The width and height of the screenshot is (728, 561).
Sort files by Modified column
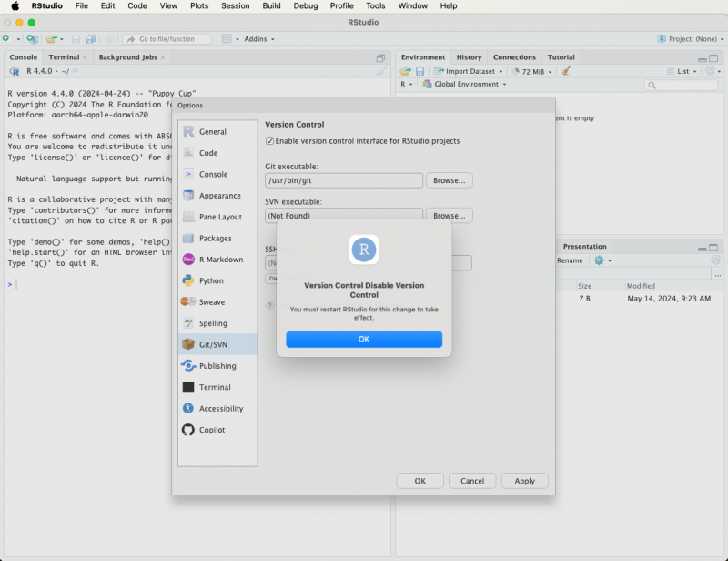[641, 286]
